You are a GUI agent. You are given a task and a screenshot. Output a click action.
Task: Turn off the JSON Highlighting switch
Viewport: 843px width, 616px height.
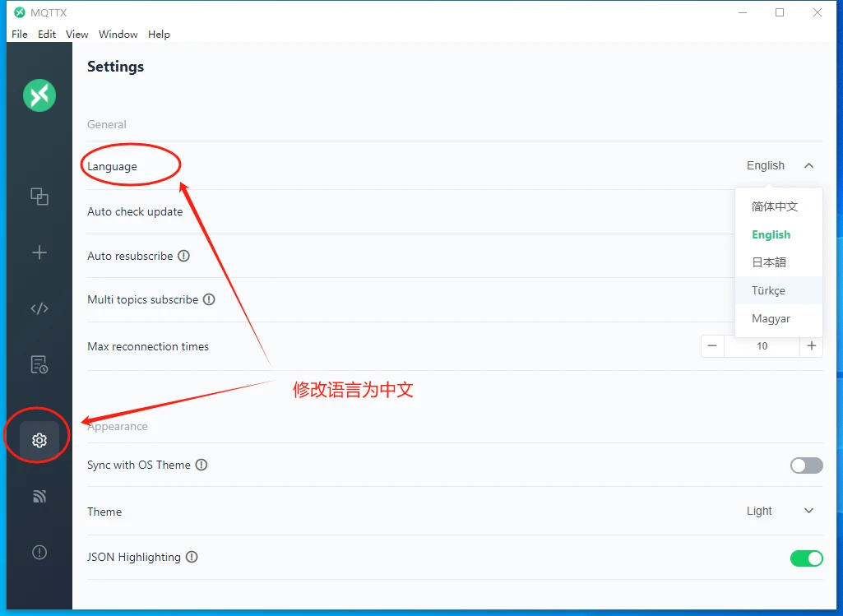coord(807,558)
